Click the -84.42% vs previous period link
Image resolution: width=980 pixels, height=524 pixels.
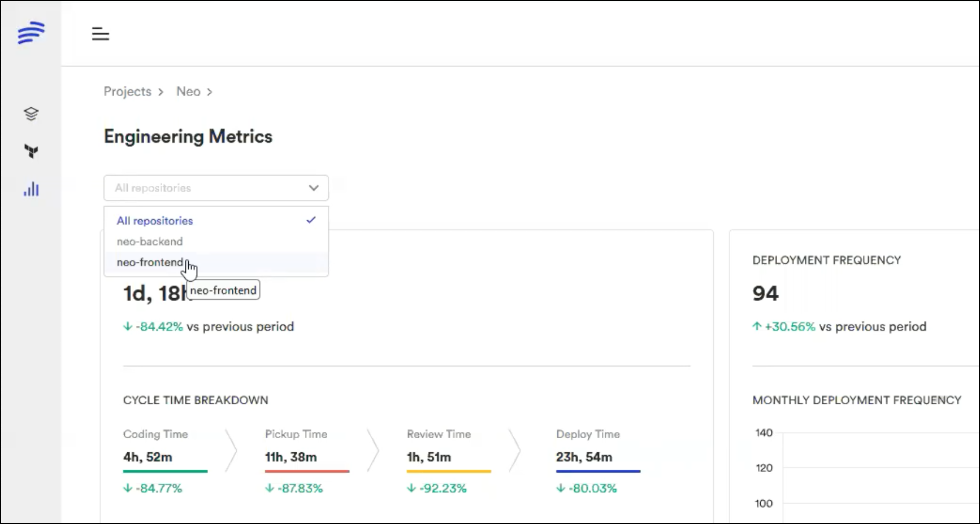[209, 326]
